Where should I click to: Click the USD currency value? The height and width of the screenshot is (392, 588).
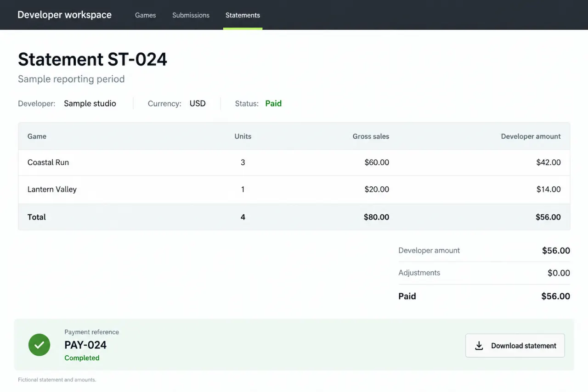click(x=198, y=103)
